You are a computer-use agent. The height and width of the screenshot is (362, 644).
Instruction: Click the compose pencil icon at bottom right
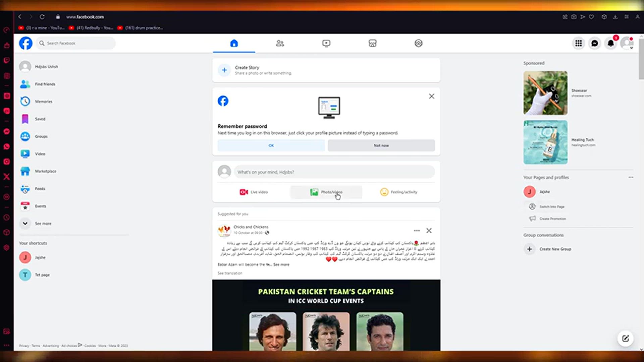click(626, 339)
